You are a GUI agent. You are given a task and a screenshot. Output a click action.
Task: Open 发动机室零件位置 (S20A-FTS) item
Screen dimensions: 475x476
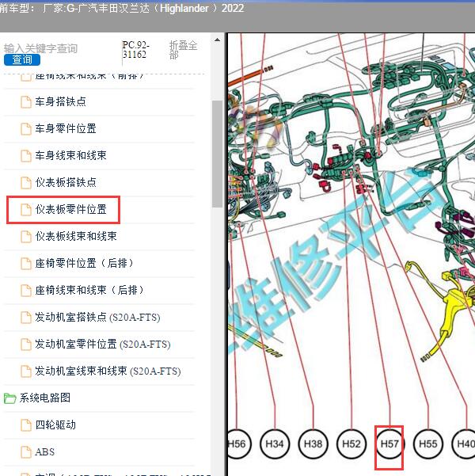click(103, 345)
